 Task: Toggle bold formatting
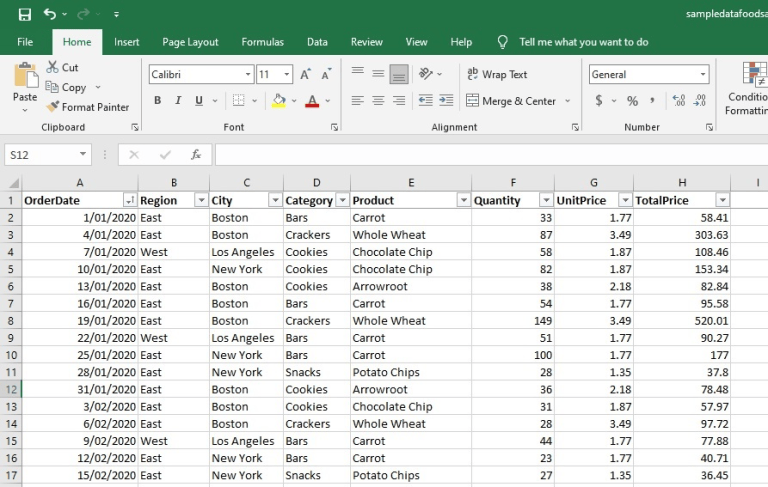pyautogui.click(x=157, y=100)
